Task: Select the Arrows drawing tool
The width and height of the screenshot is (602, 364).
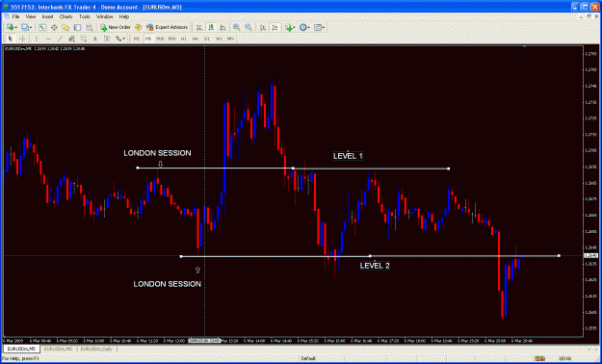Action: (118, 39)
